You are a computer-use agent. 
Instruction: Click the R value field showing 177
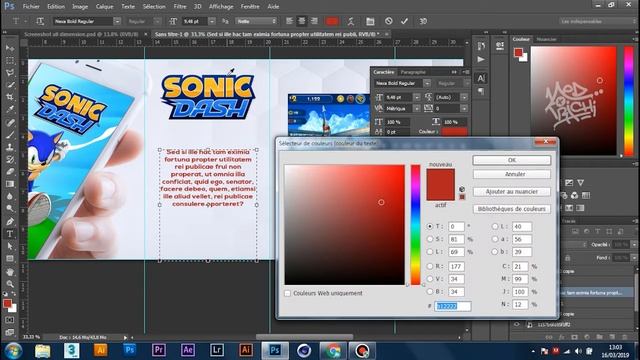(x=456, y=266)
